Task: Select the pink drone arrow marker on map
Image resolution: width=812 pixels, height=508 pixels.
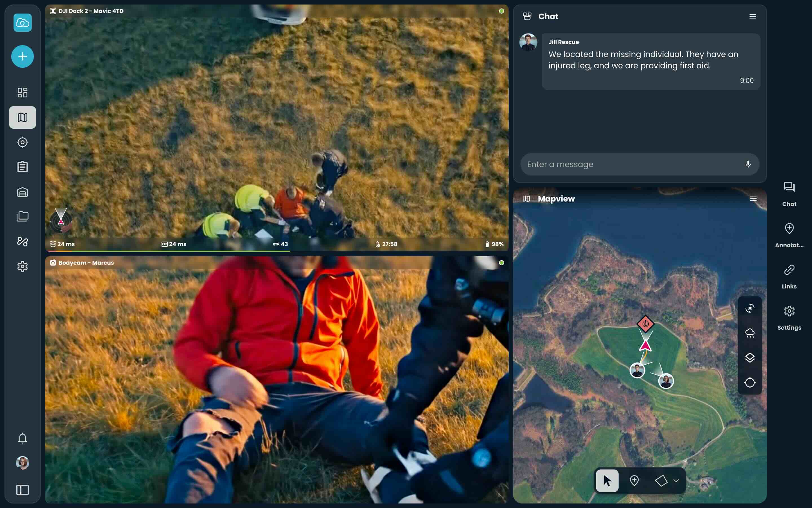Action: pos(645,346)
